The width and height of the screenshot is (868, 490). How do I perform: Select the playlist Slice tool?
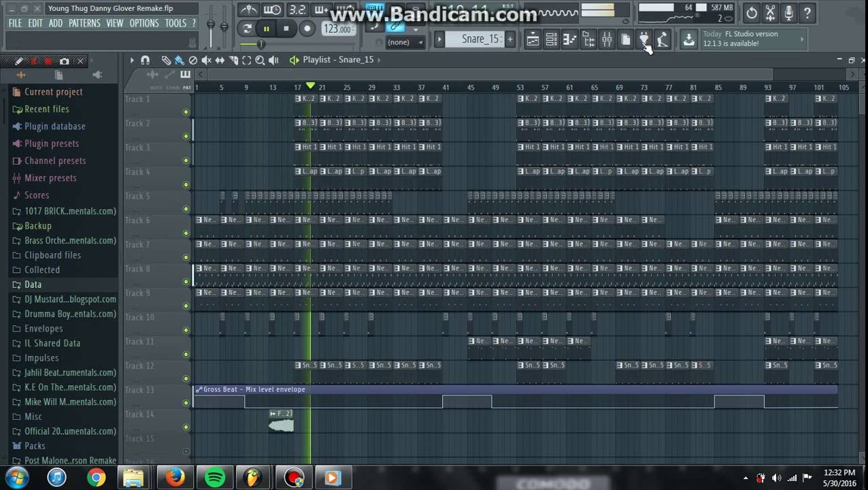tap(233, 60)
